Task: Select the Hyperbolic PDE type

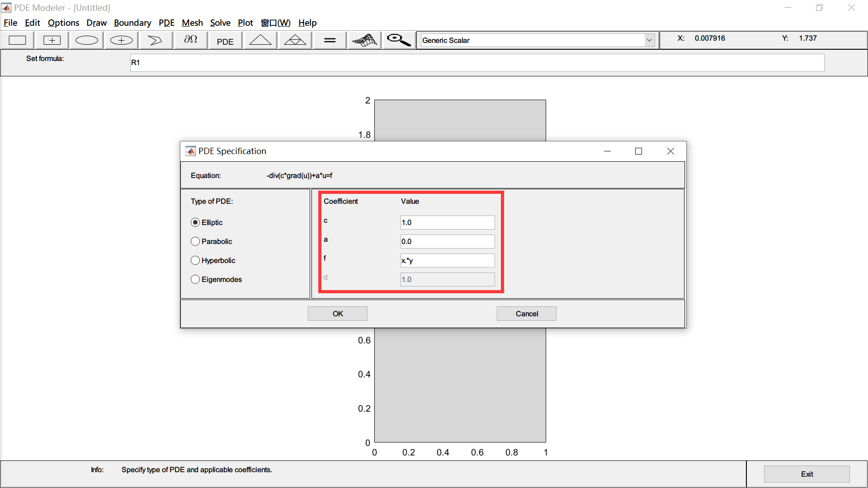Action: click(195, 260)
